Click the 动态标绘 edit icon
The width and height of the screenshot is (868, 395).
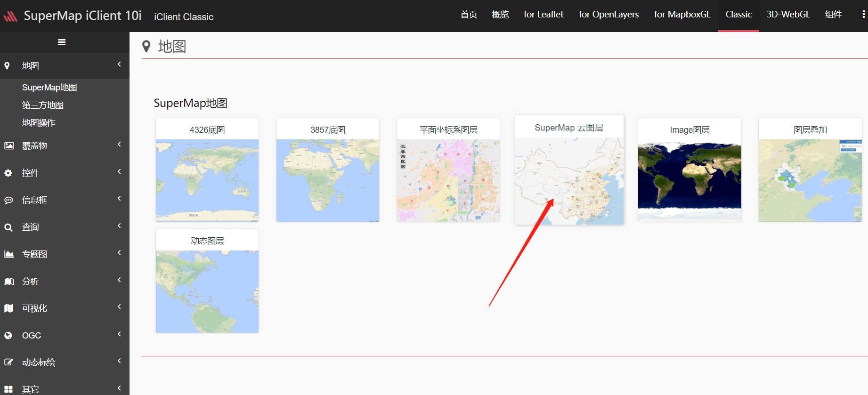coord(8,363)
